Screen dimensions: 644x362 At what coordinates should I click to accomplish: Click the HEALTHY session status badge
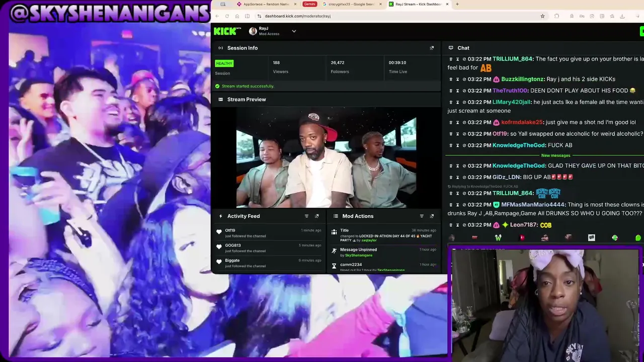(x=224, y=63)
